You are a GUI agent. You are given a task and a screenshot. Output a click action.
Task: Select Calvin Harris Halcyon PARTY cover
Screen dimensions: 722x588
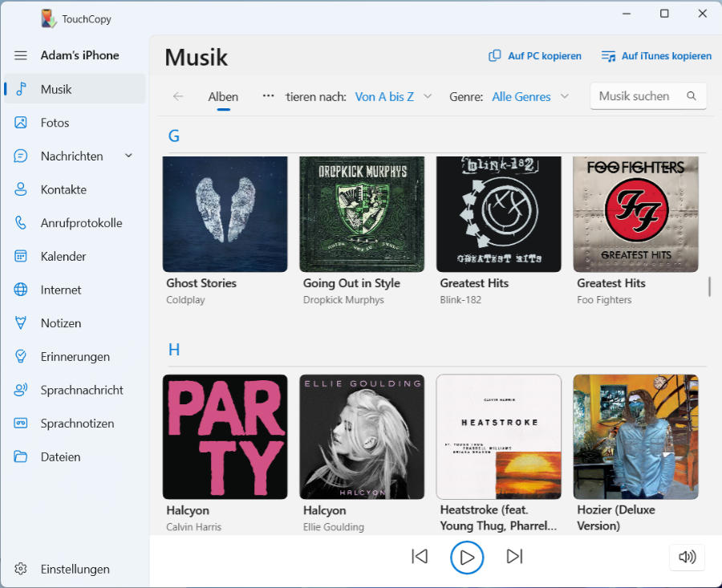tap(225, 436)
